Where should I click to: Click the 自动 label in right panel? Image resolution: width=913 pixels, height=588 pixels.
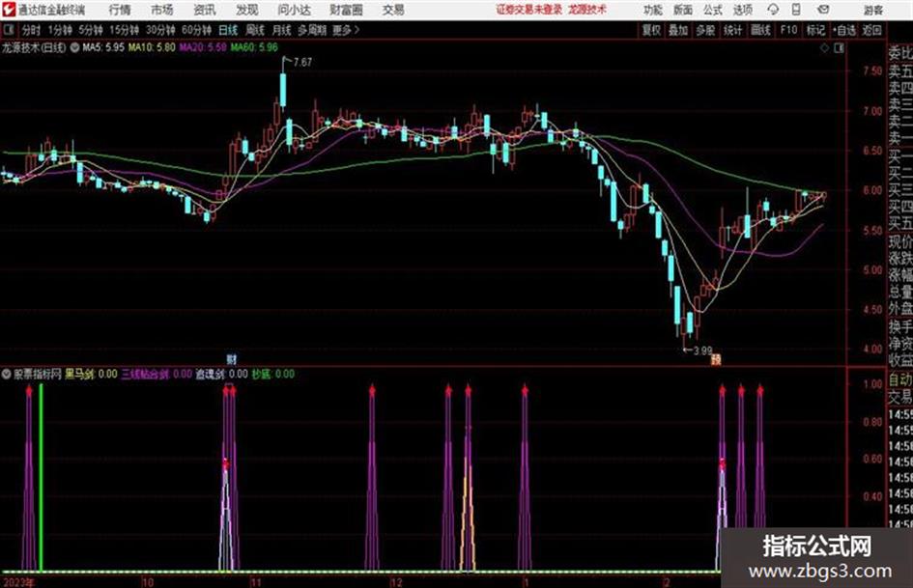pos(900,380)
